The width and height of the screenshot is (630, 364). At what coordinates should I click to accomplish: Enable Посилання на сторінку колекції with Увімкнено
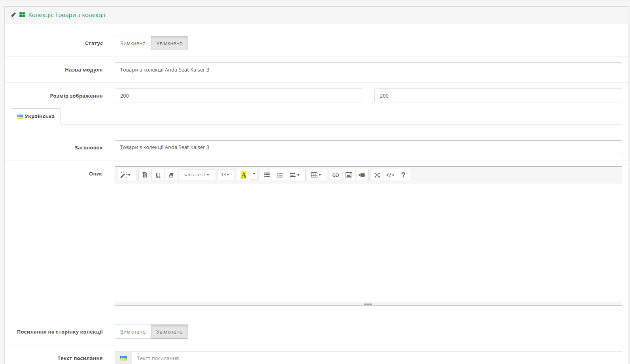[169, 332]
